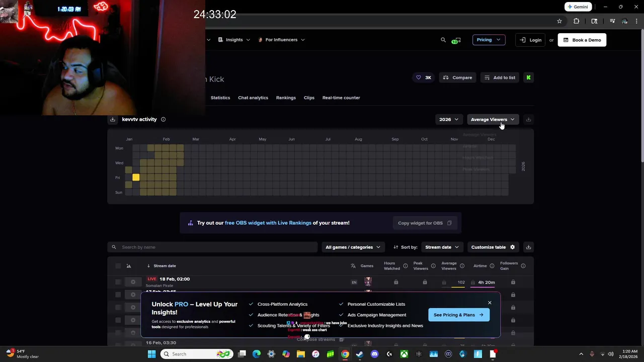Viewport: 644px width, 362px height.
Task: Switch to the Clips tab
Action: (x=309, y=98)
